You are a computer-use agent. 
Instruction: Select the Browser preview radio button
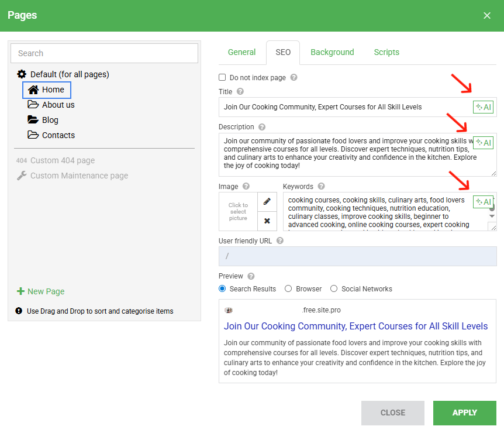click(288, 288)
